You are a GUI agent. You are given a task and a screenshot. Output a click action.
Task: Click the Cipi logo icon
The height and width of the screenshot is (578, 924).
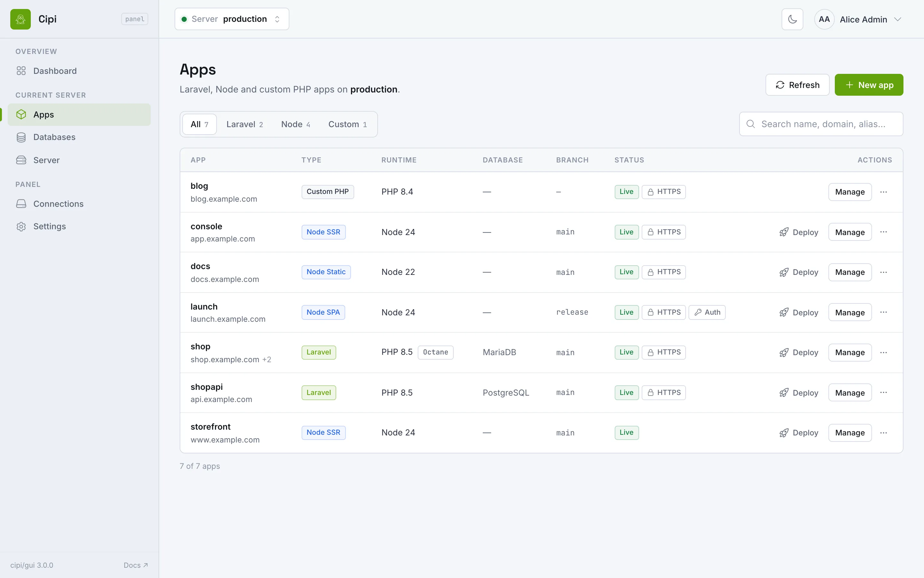(x=21, y=19)
